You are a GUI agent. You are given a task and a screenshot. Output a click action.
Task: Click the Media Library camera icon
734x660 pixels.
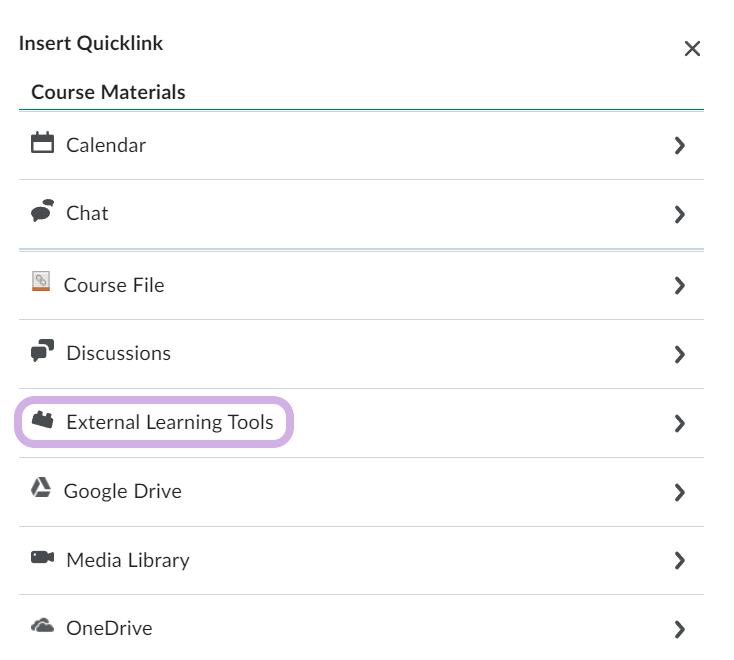42,558
